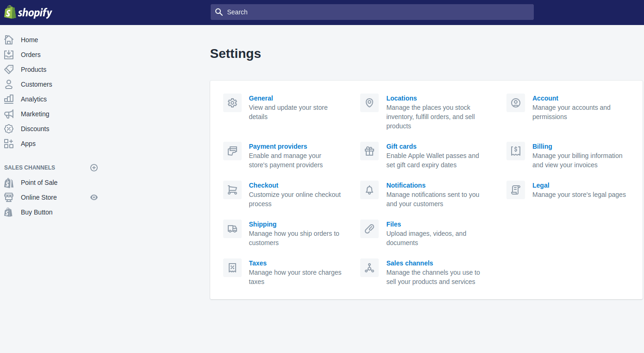Go to Orders in sidebar

pyautogui.click(x=31, y=55)
